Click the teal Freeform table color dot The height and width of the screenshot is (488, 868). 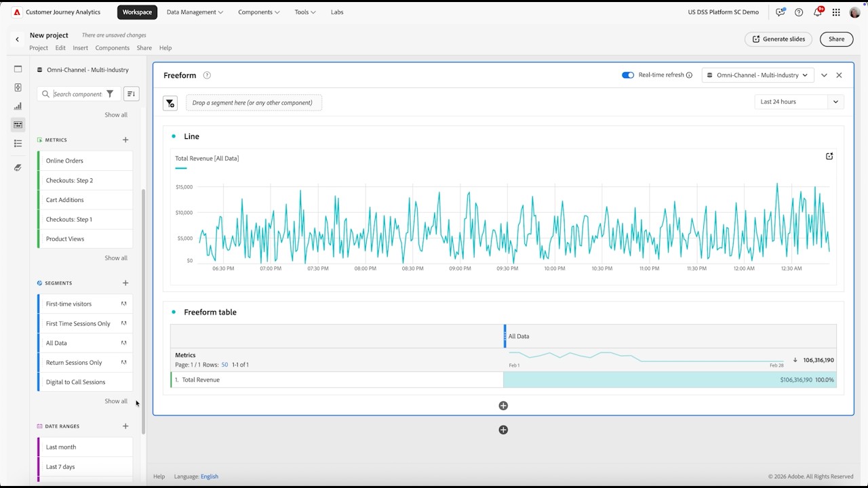point(174,312)
